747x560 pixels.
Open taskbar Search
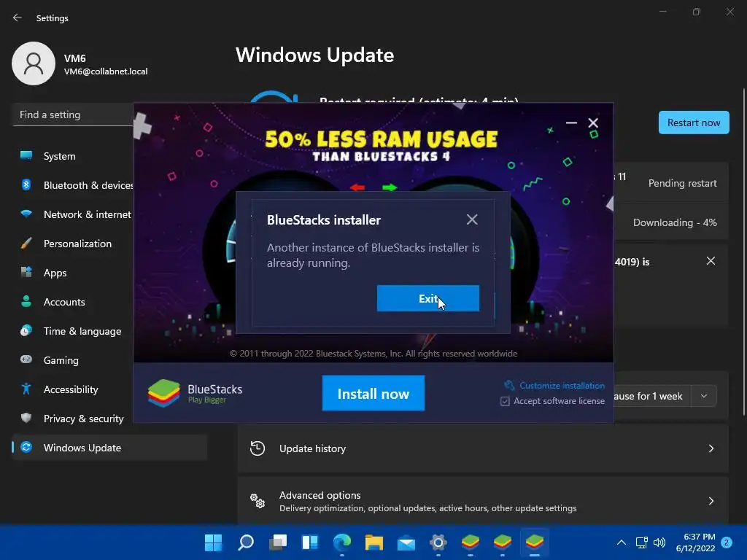click(246, 542)
